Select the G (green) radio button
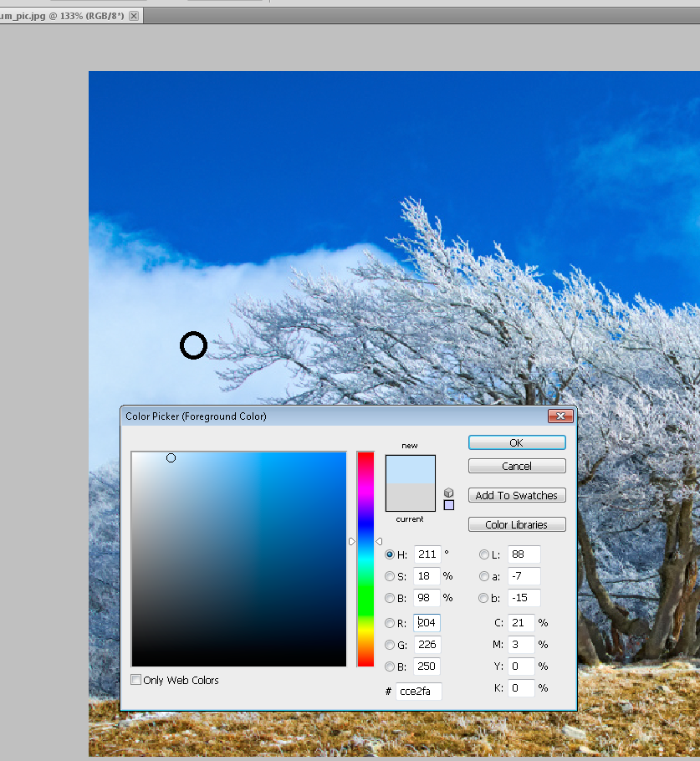Viewport: 700px width, 761px height. point(390,645)
